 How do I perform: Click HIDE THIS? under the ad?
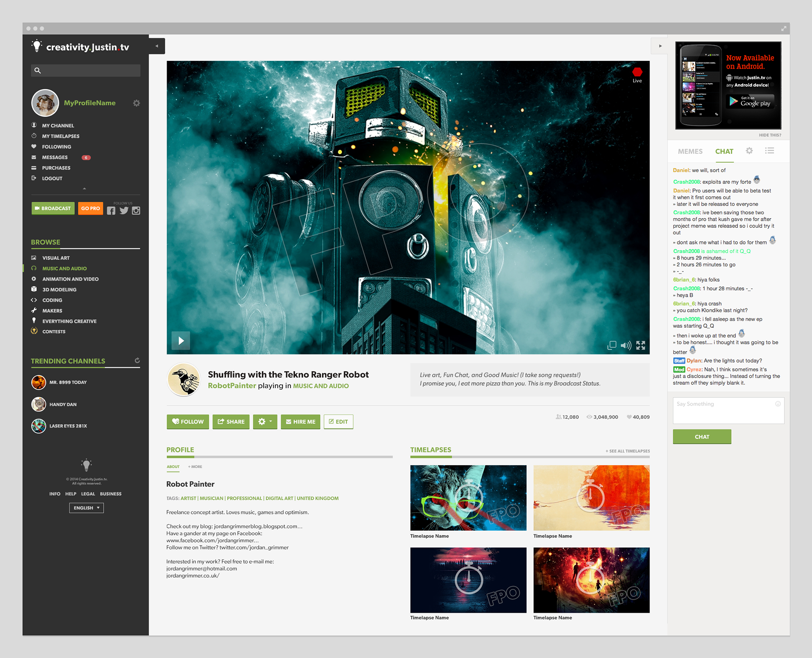770,135
